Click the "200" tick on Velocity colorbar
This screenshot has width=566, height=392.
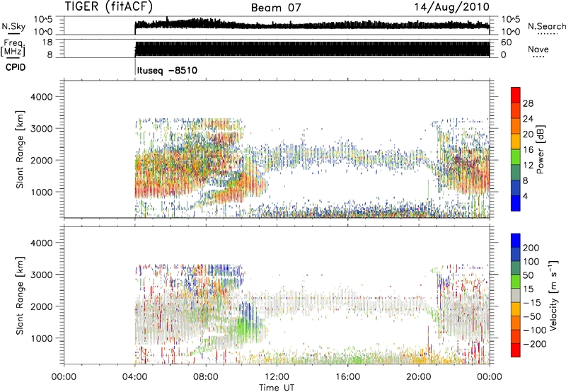click(x=531, y=248)
